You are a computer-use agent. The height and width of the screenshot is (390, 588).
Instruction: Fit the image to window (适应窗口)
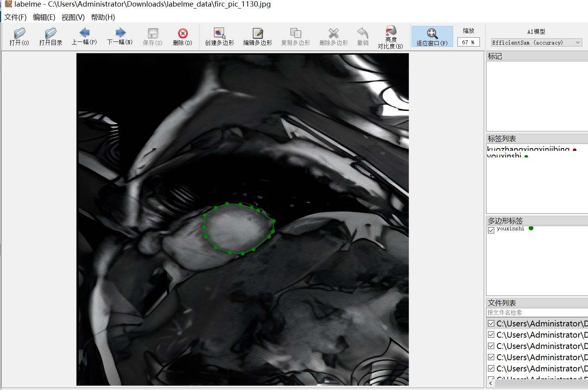pyautogui.click(x=432, y=37)
